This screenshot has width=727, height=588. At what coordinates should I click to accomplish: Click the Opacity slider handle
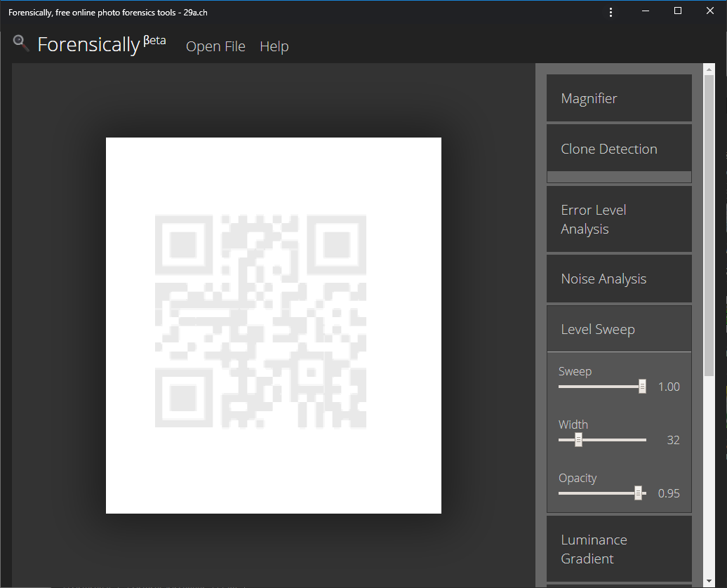point(638,493)
